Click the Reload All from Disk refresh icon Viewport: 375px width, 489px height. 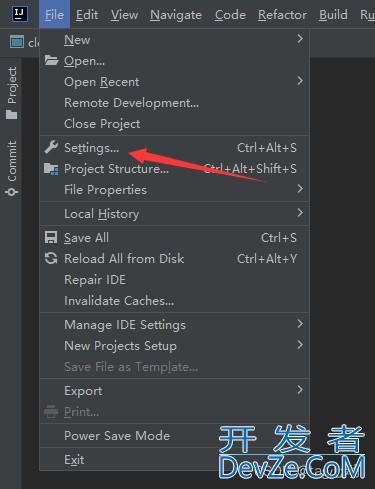point(51,259)
